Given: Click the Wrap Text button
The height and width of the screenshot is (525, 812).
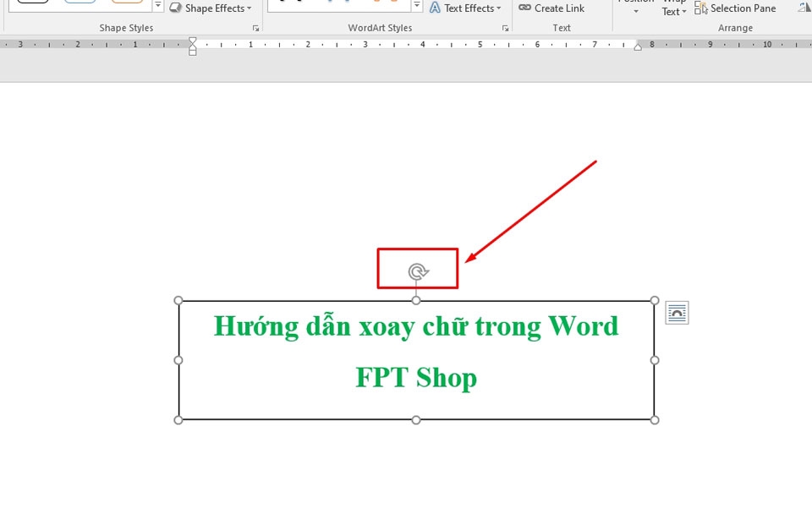Looking at the screenshot, I should (x=673, y=8).
